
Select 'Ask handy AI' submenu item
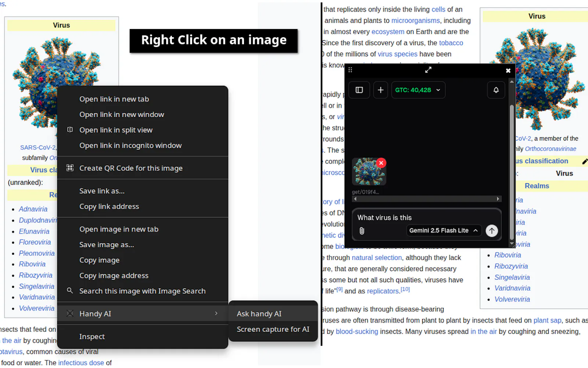tap(273, 314)
